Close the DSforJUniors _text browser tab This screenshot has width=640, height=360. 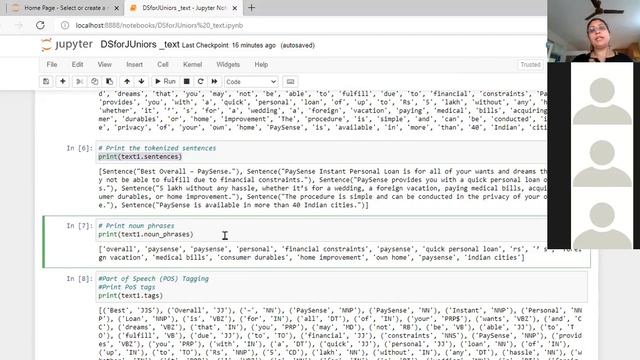click(235, 8)
